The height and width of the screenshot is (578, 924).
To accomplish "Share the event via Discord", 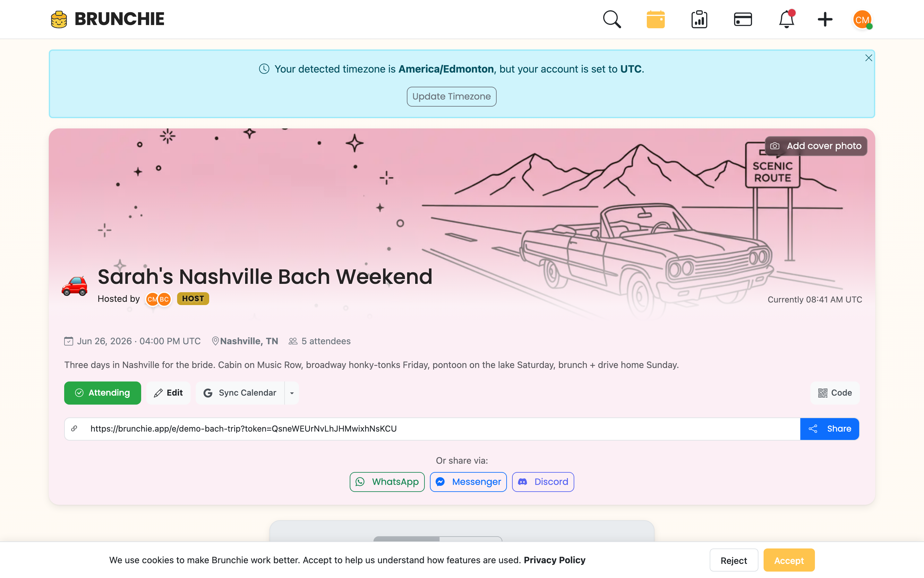I will click(x=543, y=482).
